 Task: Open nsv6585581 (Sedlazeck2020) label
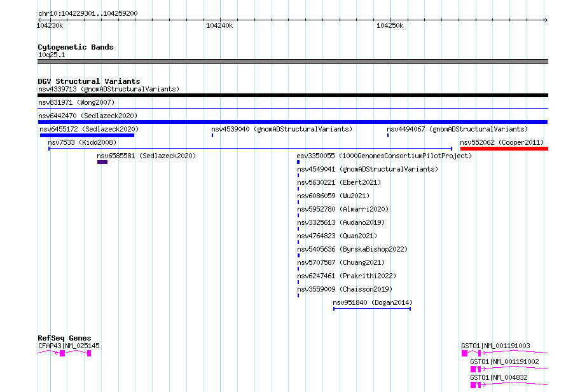click(146, 156)
